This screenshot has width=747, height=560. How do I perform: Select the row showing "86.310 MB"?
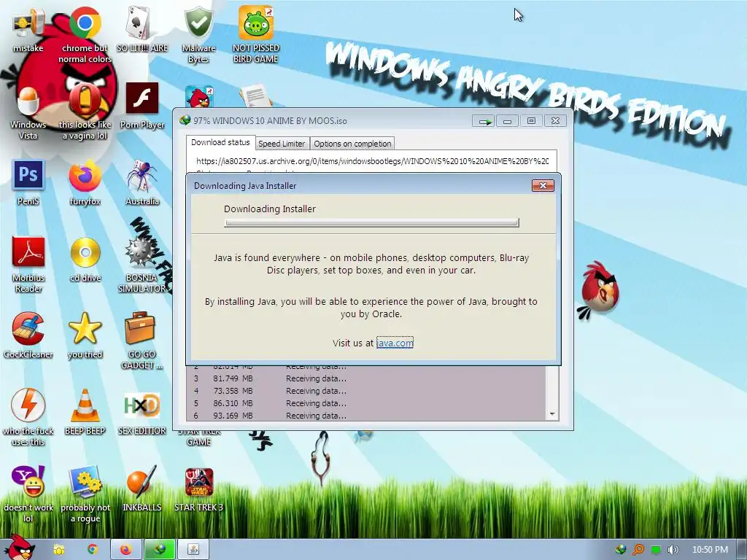pyautogui.click(x=366, y=403)
